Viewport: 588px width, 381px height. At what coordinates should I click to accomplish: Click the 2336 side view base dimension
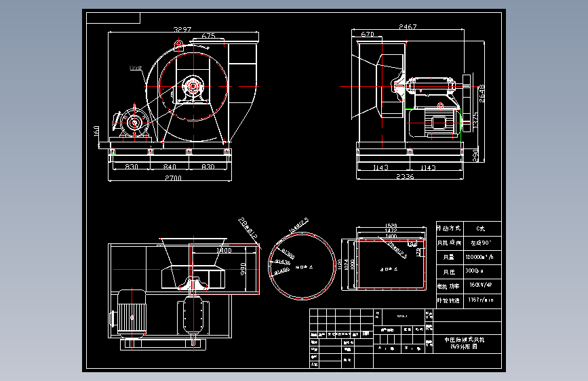[x=405, y=176]
